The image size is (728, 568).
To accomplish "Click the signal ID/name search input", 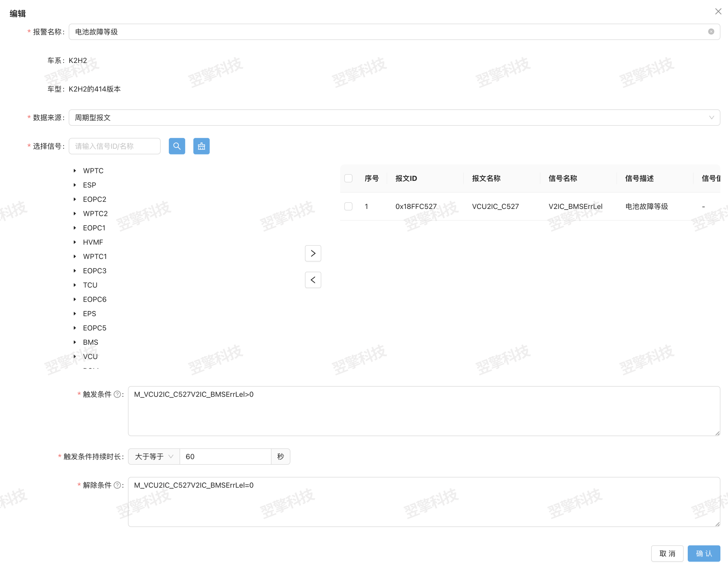I will pyautogui.click(x=114, y=146).
